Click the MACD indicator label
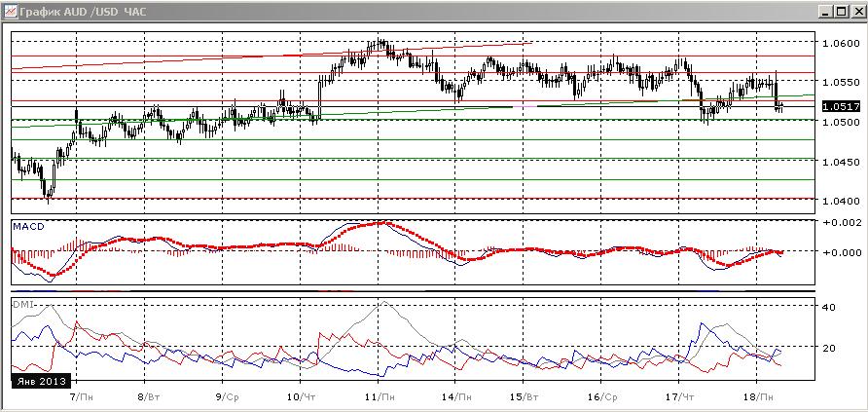868x412 pixels. 29,227
